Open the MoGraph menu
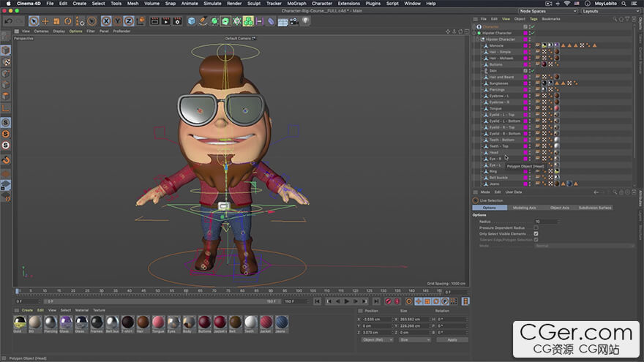The width and height of the screenshot is (644, 362). pos(296,3)
